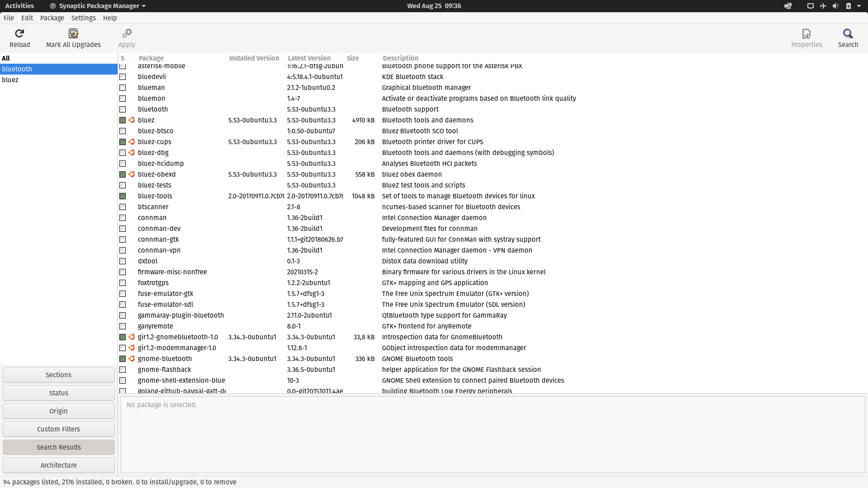The width and height of the screenshot is (868, 488).
Task: Click Ubuntu icon beside gir1.2-modemmanager-1.0
Action: pyautogui.click(x=132, y=348)
